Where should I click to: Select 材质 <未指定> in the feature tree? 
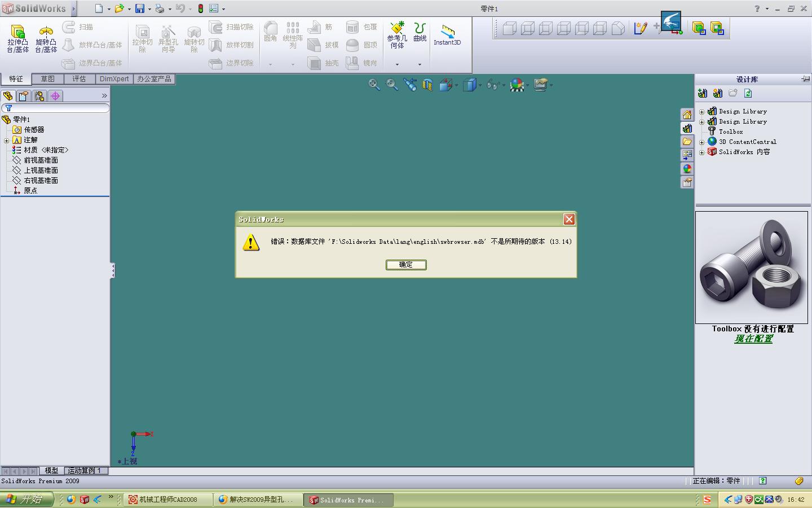pos(46,150)
